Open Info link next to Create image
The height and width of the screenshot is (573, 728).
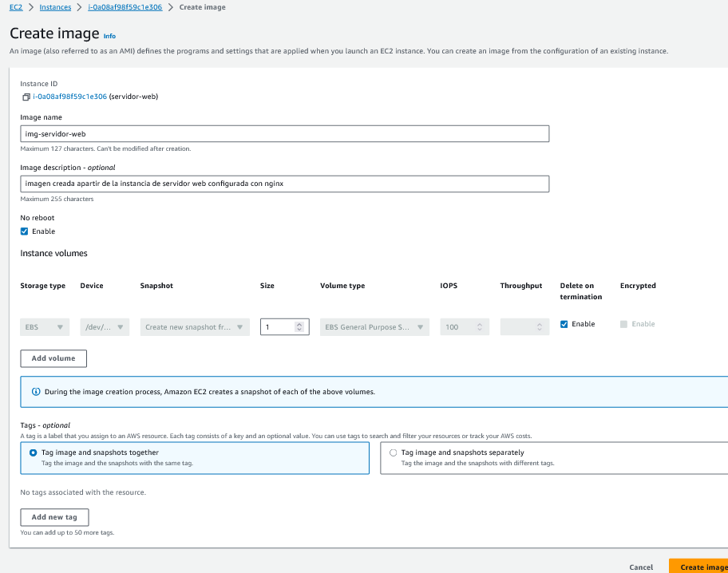click(109, 36)
